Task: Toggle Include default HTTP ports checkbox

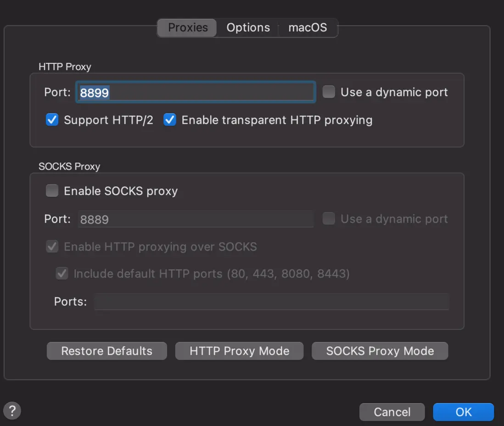Action: (x=62, y=274)
